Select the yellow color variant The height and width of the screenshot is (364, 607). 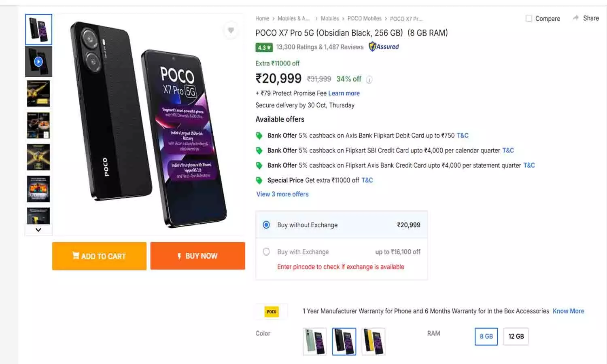(x=373, y=341)
